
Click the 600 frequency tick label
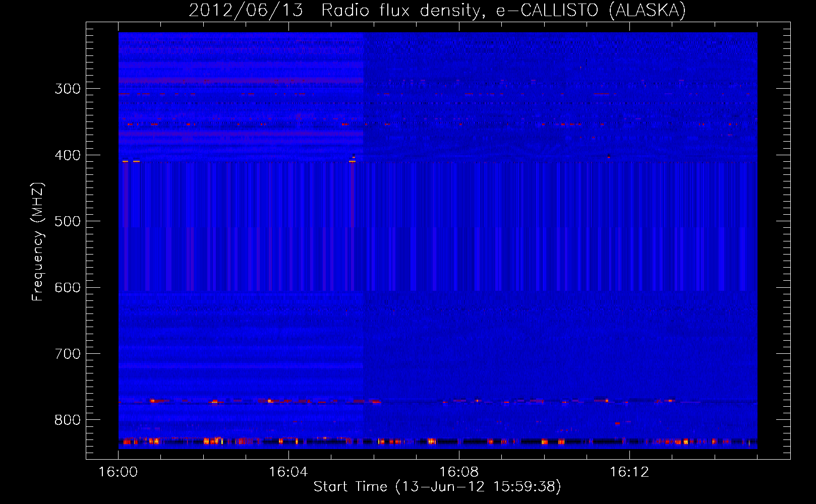[68, 288]
